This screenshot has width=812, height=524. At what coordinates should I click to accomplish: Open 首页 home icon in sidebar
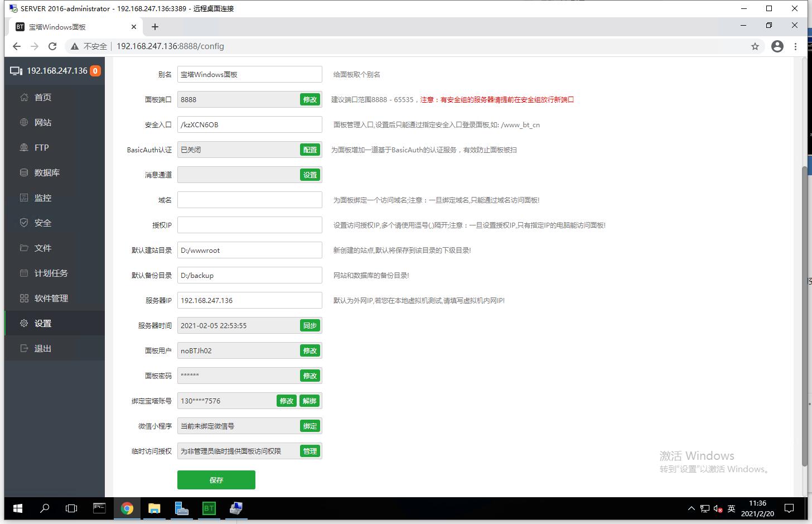[24, 97]
